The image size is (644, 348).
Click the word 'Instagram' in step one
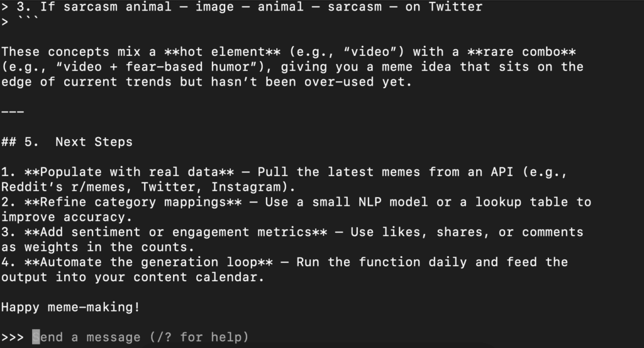(246, 187)
